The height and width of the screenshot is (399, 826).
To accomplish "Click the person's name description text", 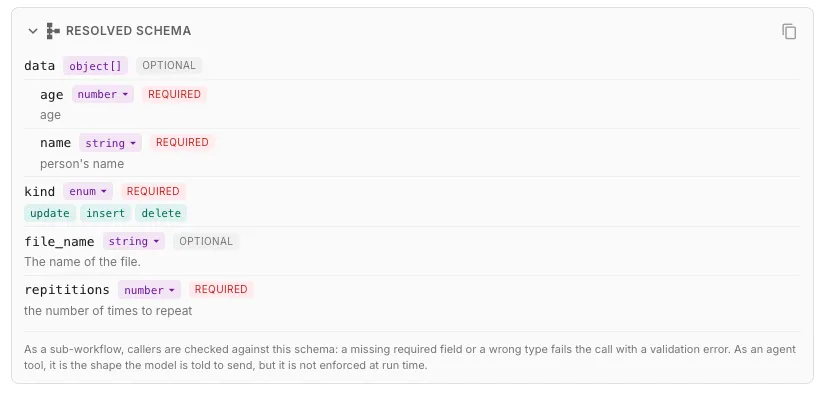I will click(82, 164).
